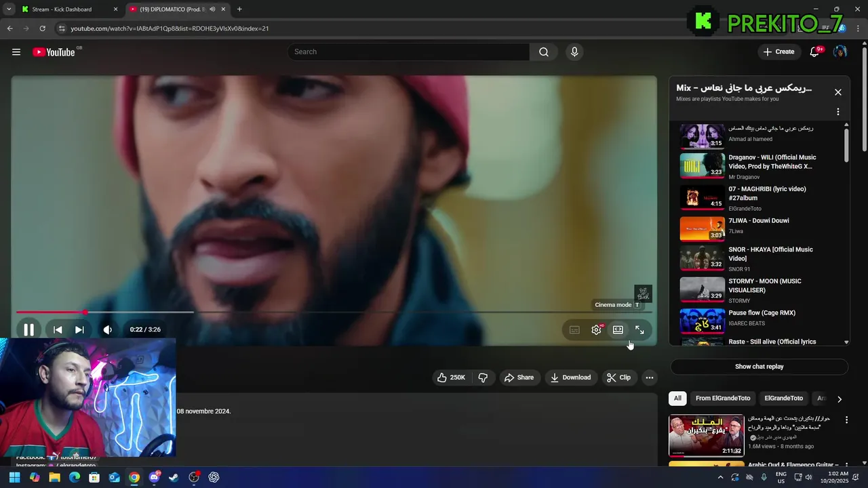Open Steam from taskbar
Image resolution: width=868 pixels, height=488 pixels.
(174, 477)
